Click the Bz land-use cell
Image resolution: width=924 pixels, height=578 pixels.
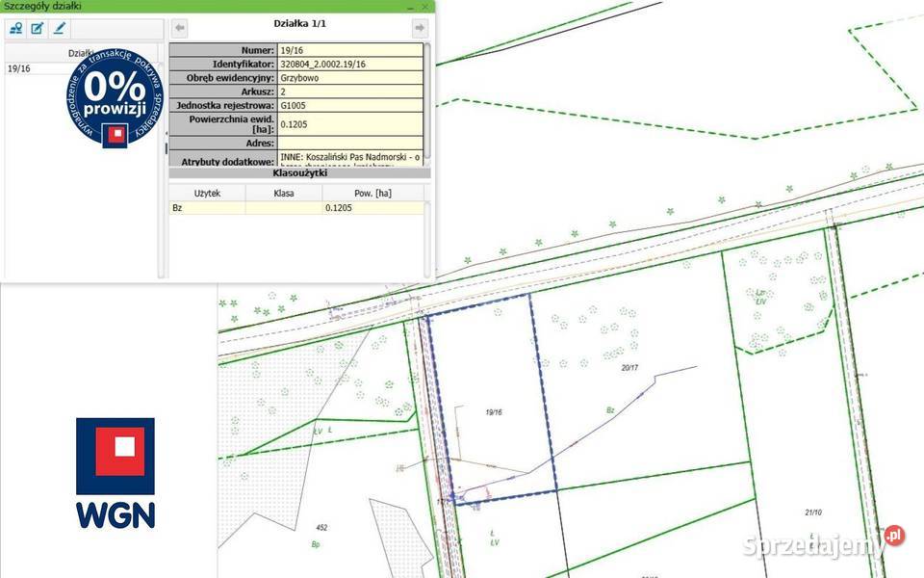click(x=207, y=208)
